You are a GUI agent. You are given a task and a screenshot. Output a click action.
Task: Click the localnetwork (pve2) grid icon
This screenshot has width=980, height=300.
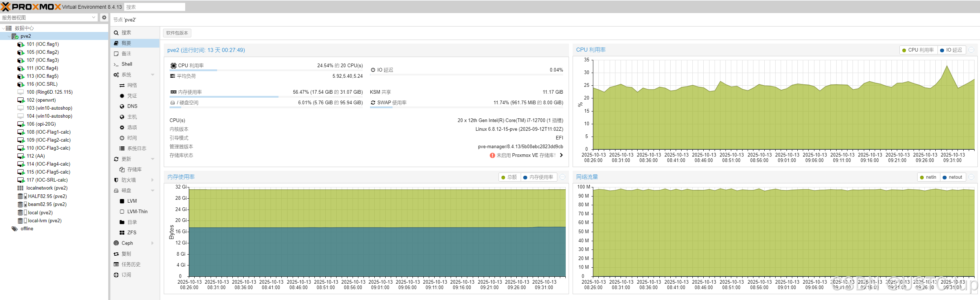point(21,188)
